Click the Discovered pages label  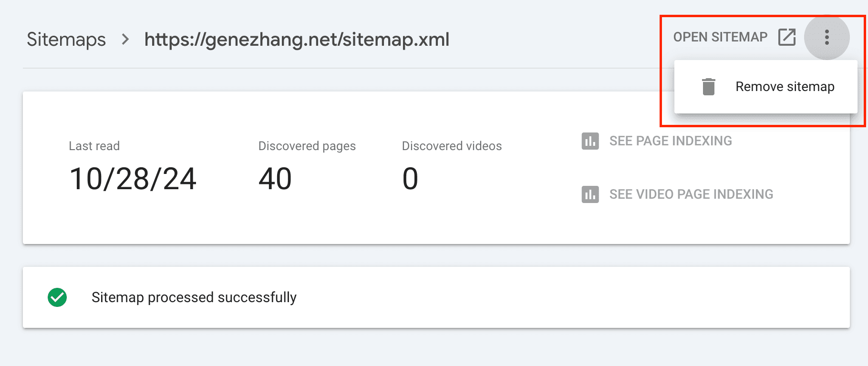coord(307,146)
